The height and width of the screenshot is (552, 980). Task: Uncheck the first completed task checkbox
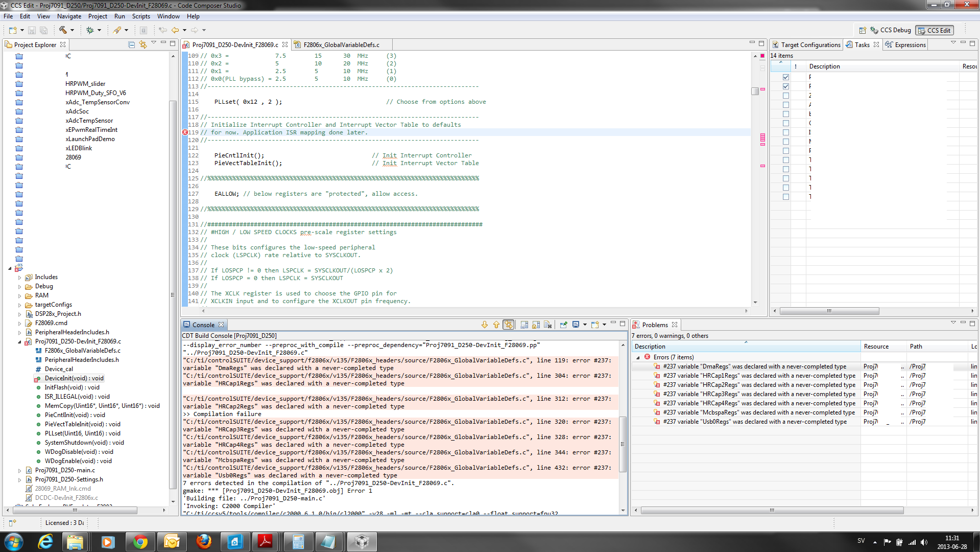(786, 77)
